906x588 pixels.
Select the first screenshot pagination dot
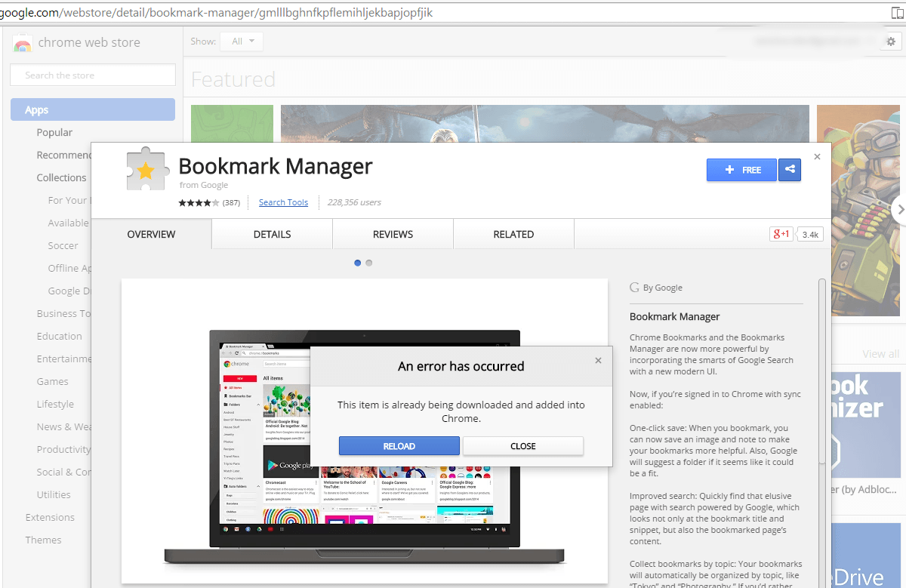pyautogui.click(x=358, y=263)
